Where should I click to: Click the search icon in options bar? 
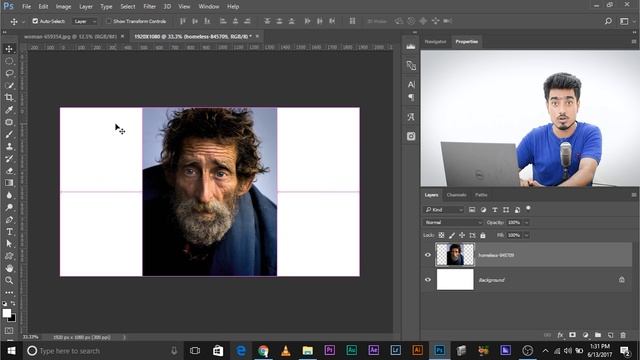608,21
